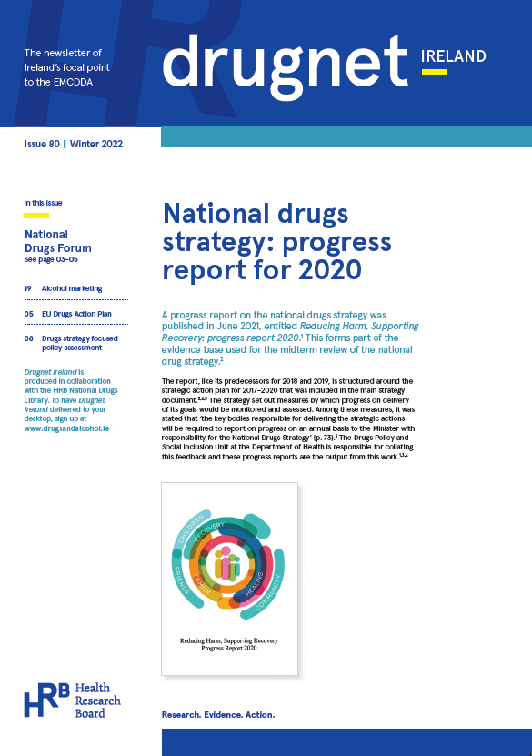Click 'In this issue' heading
The image size is (532, 756).
[x=43, y=203]
